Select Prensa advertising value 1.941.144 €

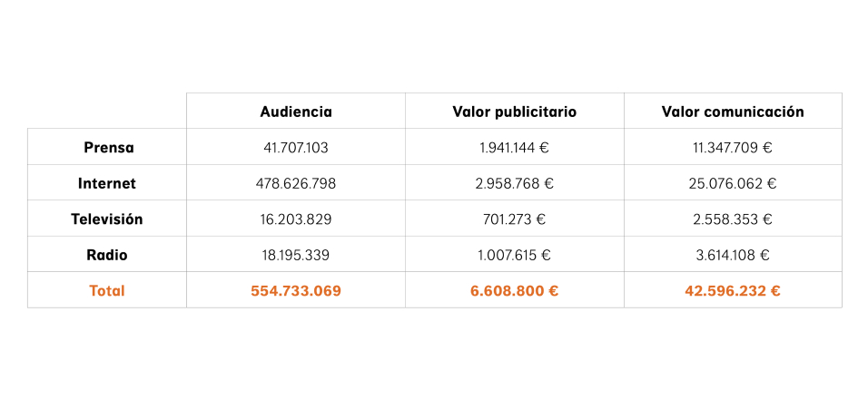[x=514, y=147]
